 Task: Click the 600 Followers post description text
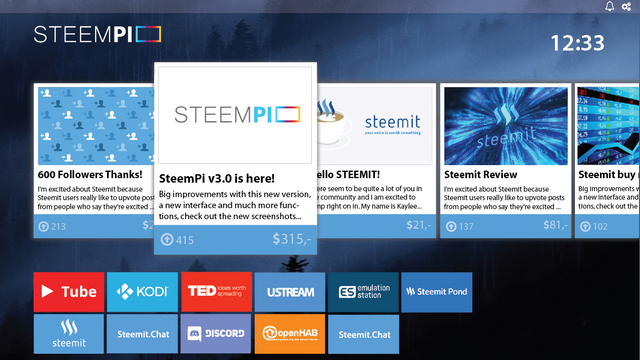(96, 198)
